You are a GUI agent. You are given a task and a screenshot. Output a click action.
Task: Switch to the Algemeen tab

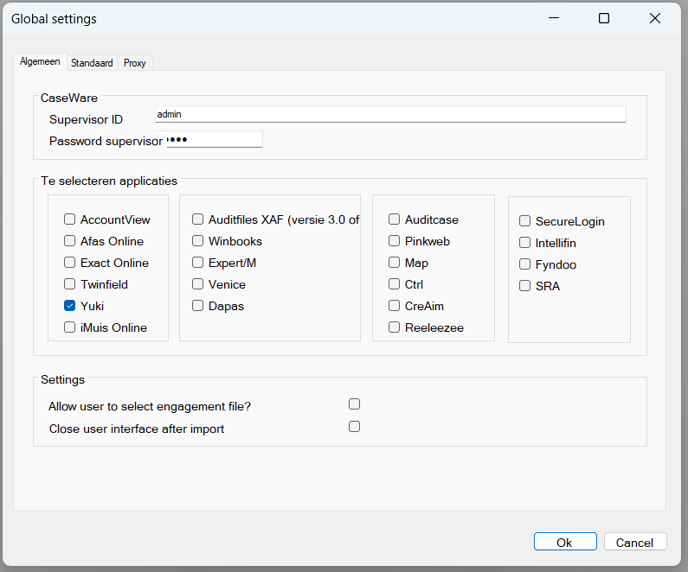coord(40,62)
